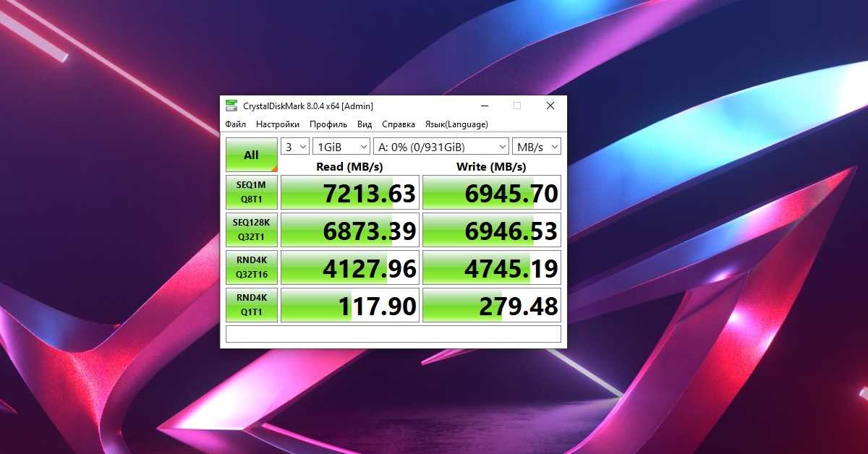Click the CrystalDiskMark title bar app icon
This screenshot has width=868, height=454.
231,106
